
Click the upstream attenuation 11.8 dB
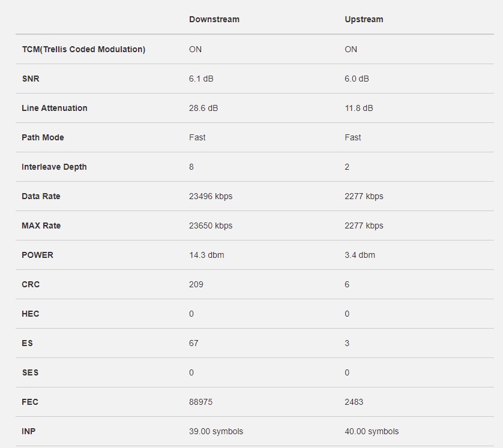(359, 109)
